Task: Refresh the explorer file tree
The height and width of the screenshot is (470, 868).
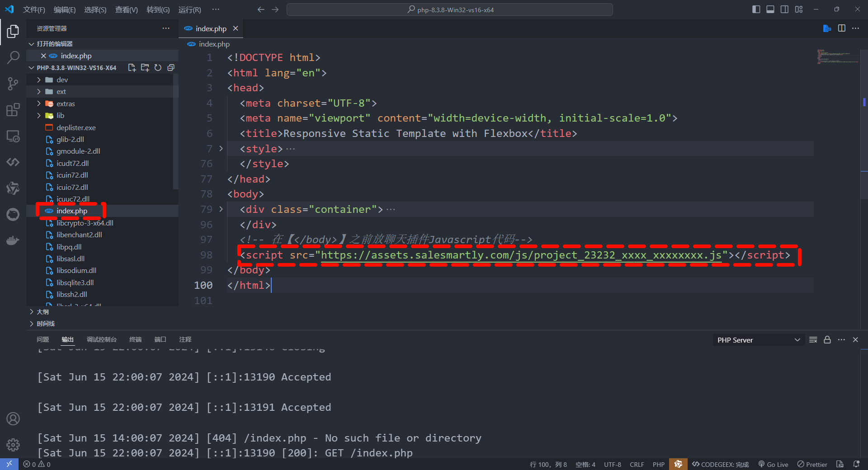Action: coord(158,68)
